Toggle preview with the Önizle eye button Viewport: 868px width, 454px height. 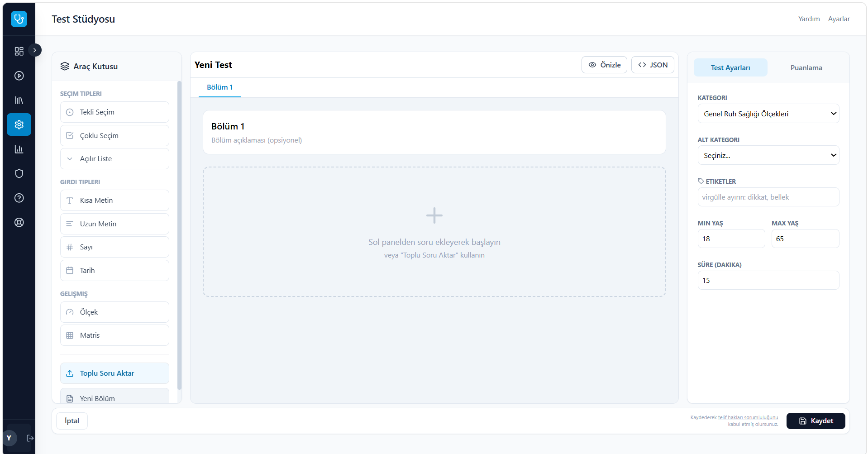604,65
